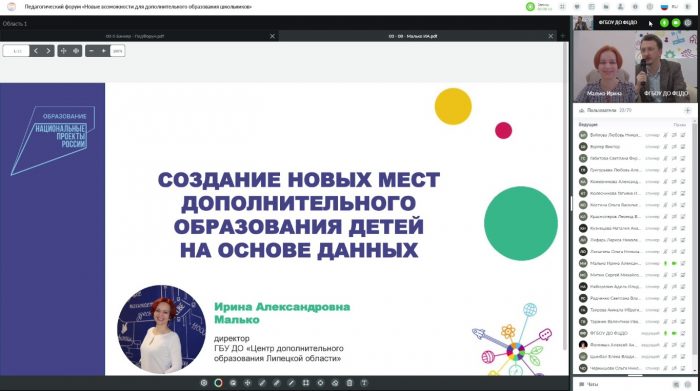Add a user with the plus icon
The width and height of the screenshot is (700, 391).
pyautogui.click(x=688, y=110)
